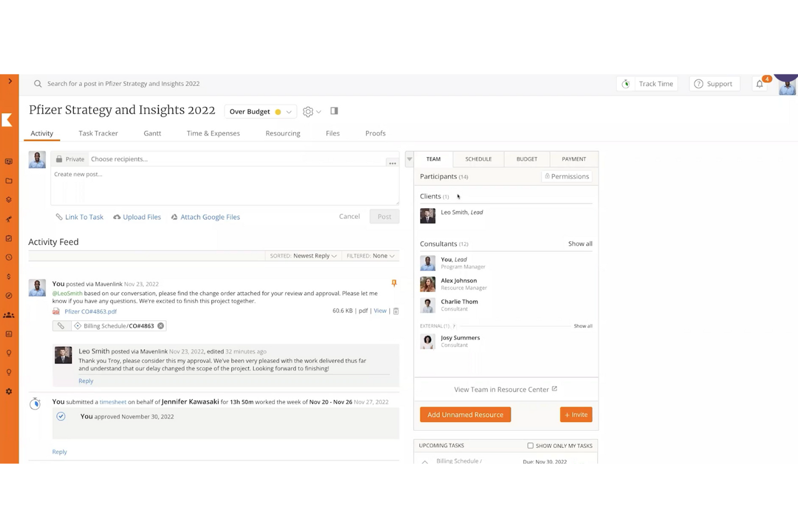The image size is (798, 532).
Task: Select the PAYMENT panel tab
Action: click(x=574, y=159)
